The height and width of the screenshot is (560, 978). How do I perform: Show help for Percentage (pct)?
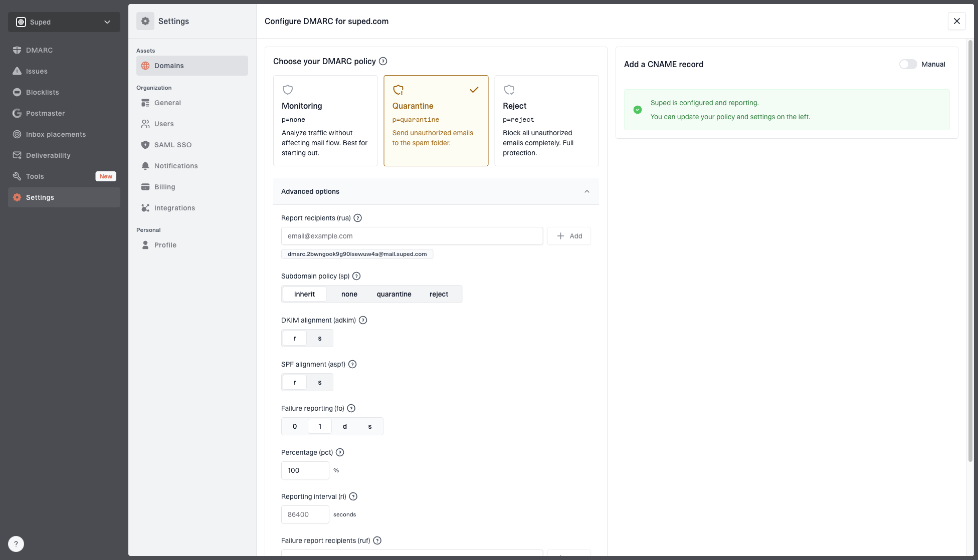tap(340, 452)
